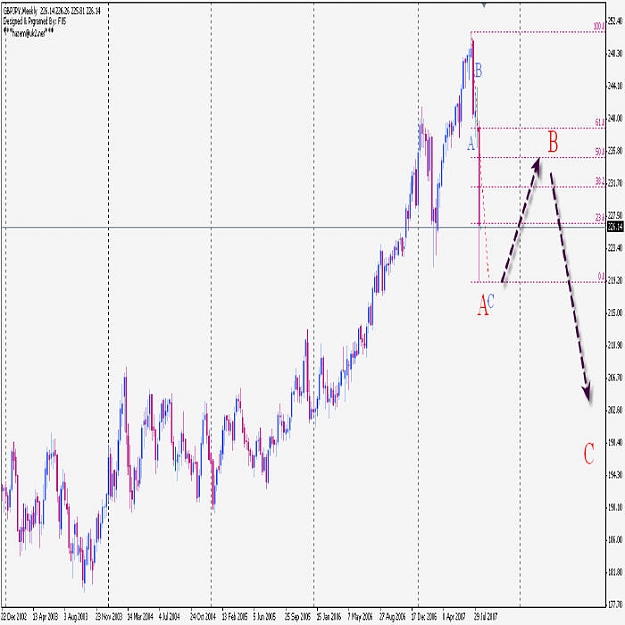Click the 215.00 price axis label

point(615,313)
